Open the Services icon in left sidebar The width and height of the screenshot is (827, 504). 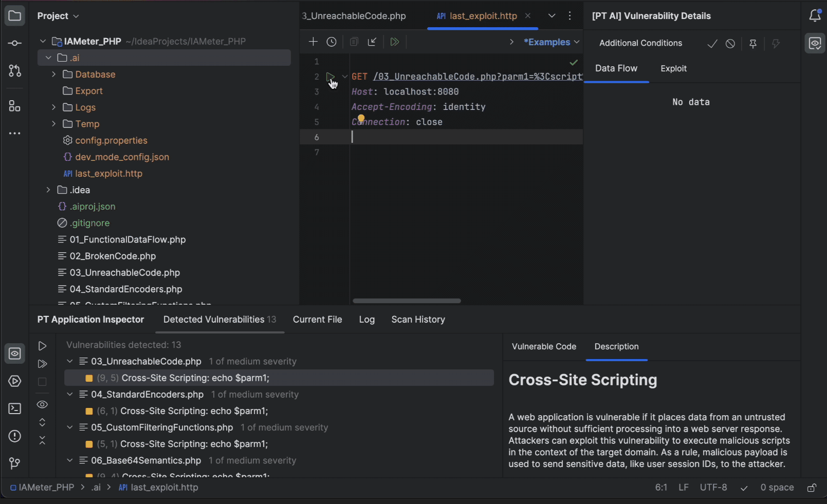(15, 381)
